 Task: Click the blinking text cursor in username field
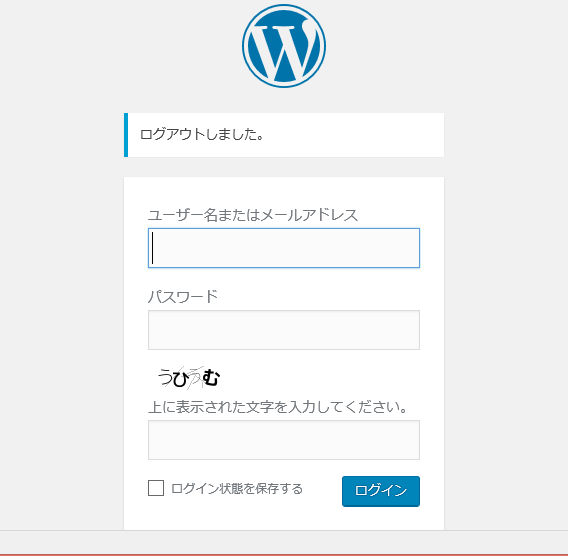[153, 248]
